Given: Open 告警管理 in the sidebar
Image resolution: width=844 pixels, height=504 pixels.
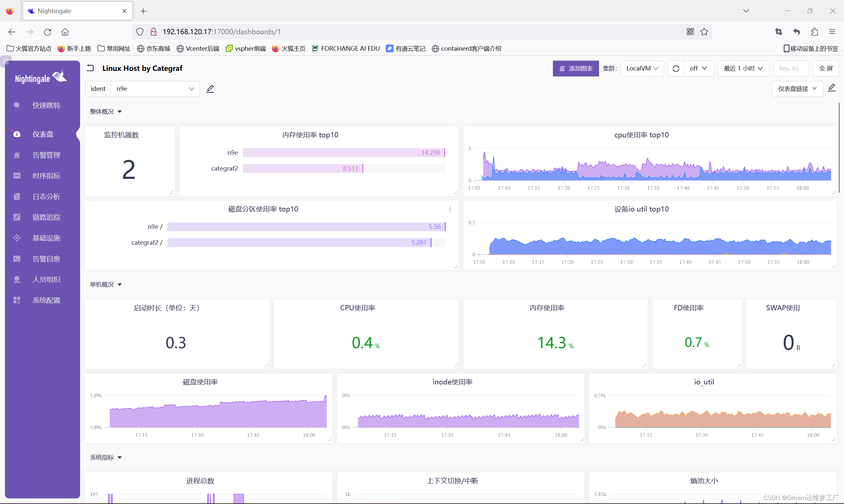Looking at the screenshot, I should (46, 155).
